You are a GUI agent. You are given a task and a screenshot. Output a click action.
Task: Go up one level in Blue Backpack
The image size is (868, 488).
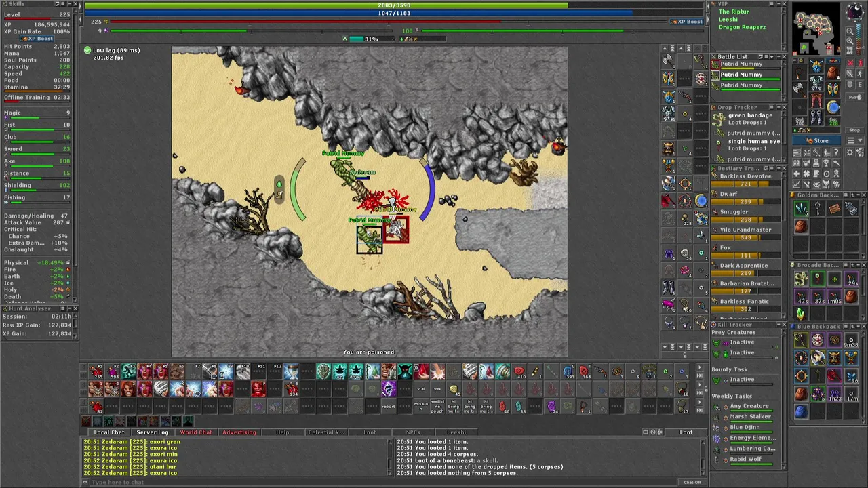pos(852,326)
